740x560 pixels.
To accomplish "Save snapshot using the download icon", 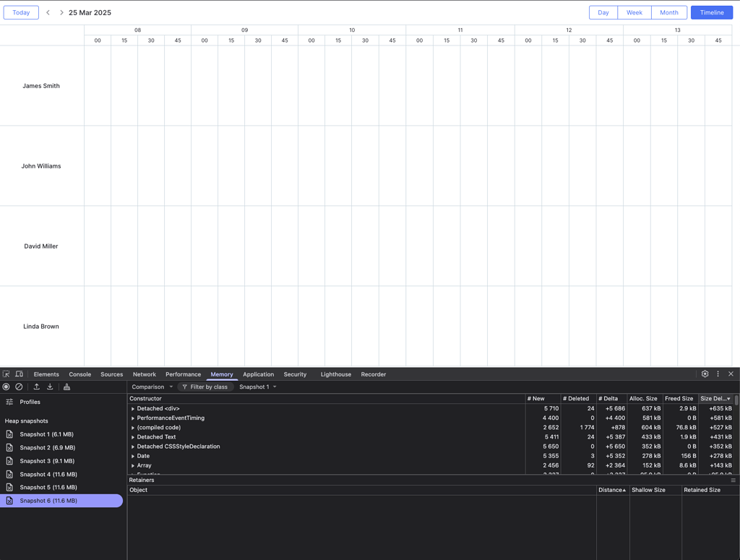I will tap(49, 387).
